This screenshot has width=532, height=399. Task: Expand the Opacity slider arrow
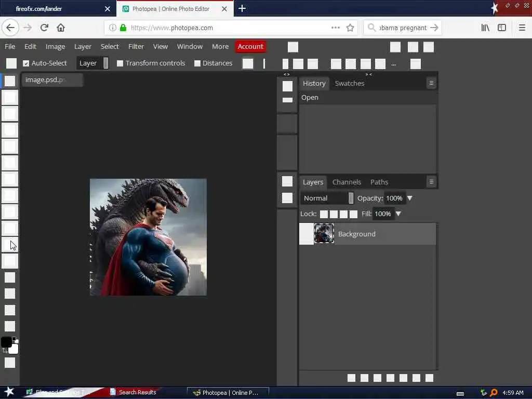click(x=410, y=198)
